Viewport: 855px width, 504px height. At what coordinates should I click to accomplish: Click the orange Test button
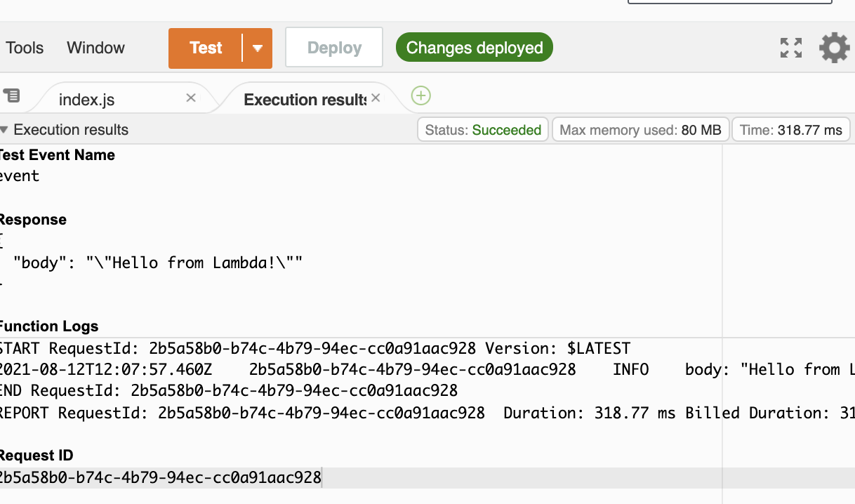click(205, 48)
